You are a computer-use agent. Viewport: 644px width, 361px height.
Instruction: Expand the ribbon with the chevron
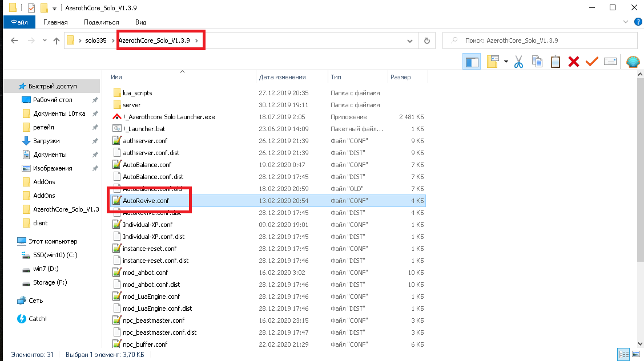626,22
